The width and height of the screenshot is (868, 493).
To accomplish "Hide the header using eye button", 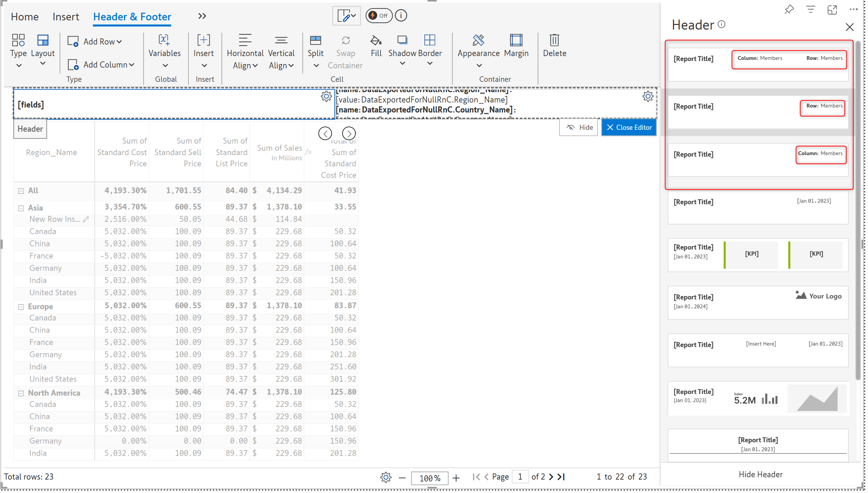I will [578, 127].
